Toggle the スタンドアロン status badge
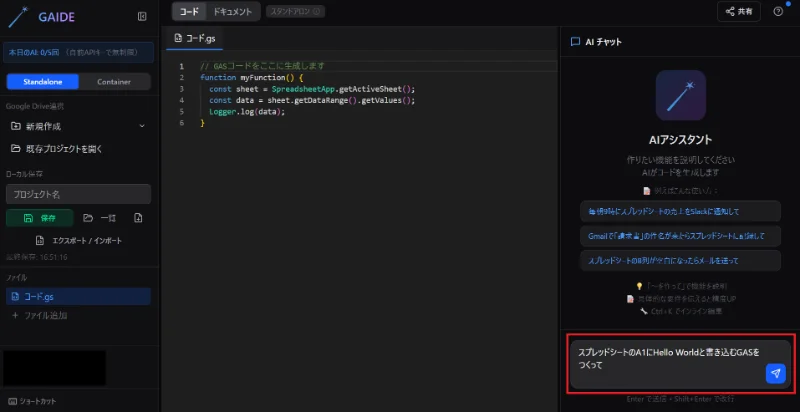Screen dimensions: 800x412 (295, 12)
